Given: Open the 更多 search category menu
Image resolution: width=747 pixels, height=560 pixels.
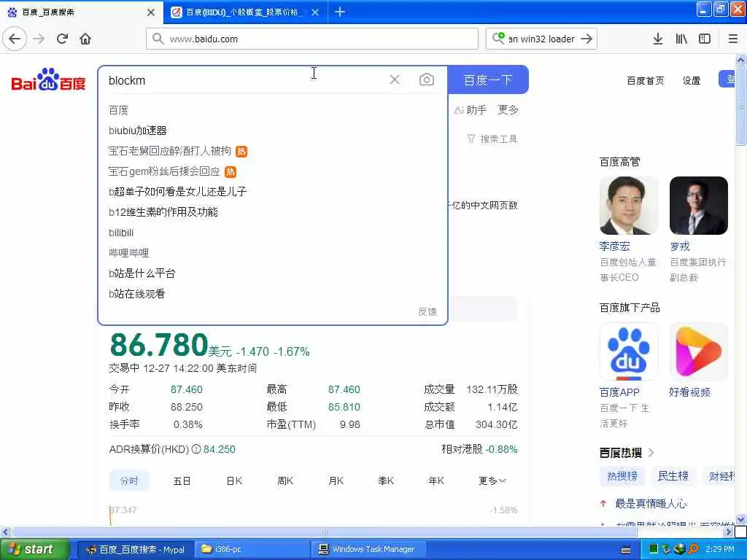Looking at the screenshot, I should pyautogui.click(x=508, y=109).
